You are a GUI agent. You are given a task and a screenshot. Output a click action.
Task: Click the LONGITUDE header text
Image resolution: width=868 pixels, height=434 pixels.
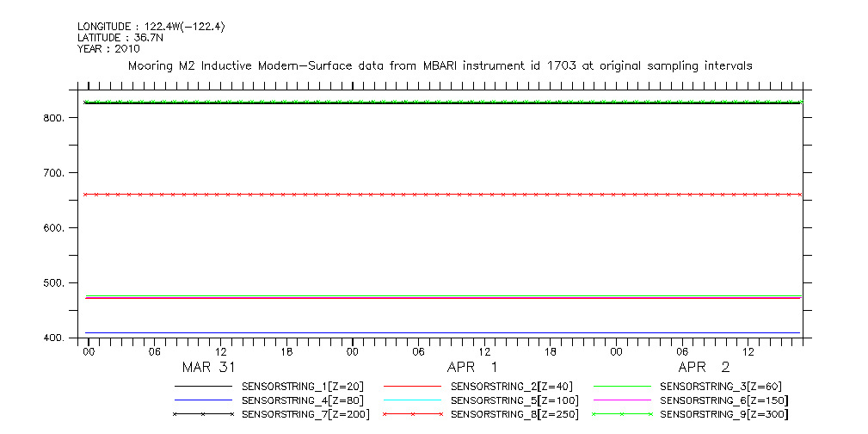click(x=151, y=28)
